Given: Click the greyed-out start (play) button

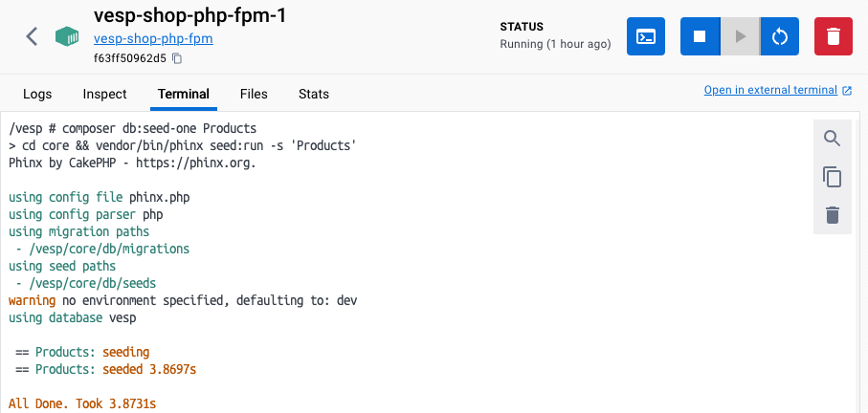Looking at the screenshot, I should (740, 36).
